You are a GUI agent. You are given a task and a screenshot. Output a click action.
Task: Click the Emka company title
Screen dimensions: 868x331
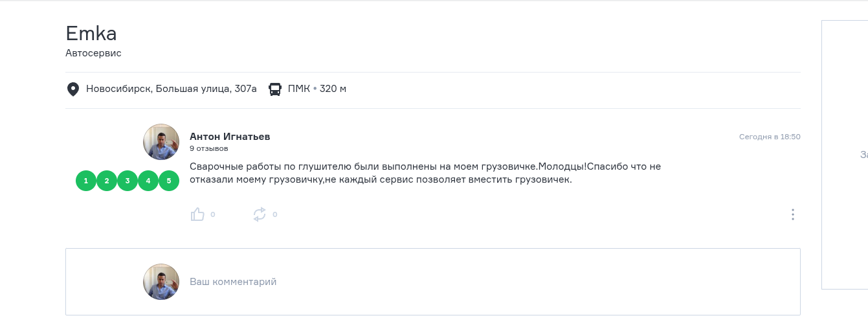[91, 33]
